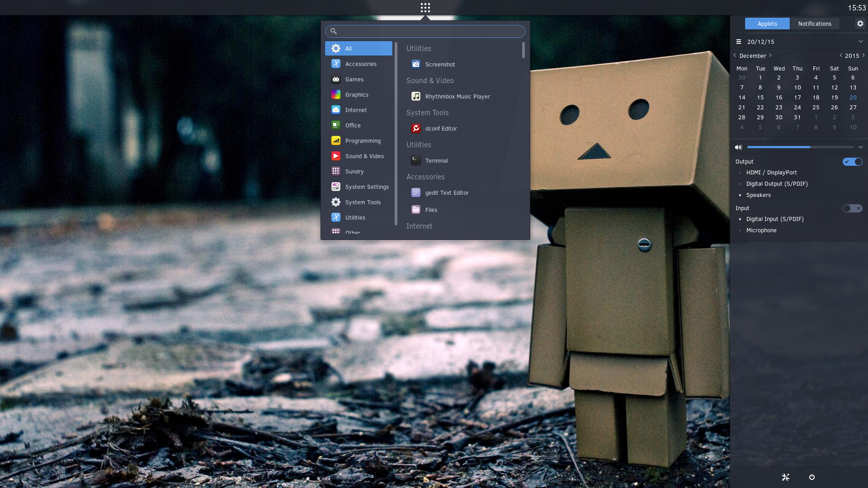The height and width of the screenshot is (488, 868).
Task: Select Microphone input device
Action: tap(761, 230)
